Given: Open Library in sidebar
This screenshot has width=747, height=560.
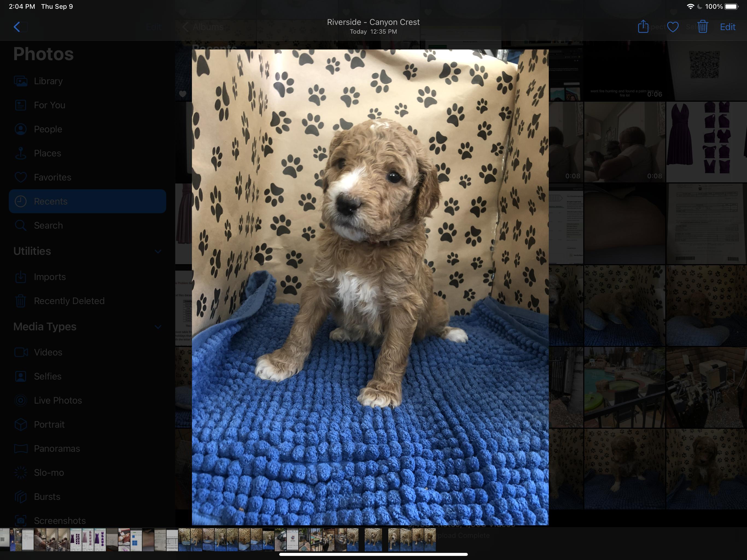Looking at the screenshot, I should click(x=48, y=81).
